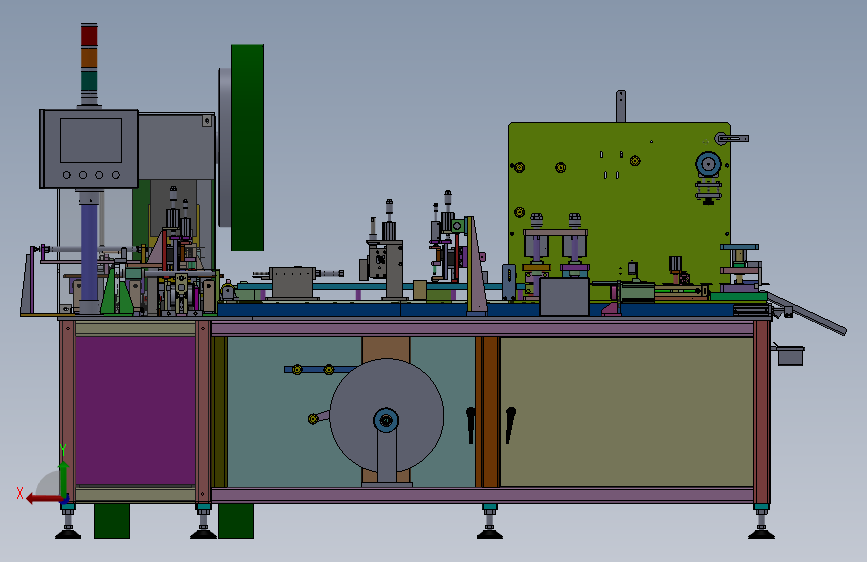Screen dimensions: 867x562
Task: Pick the tall dark green reel at top
Action: coord(247,148)
